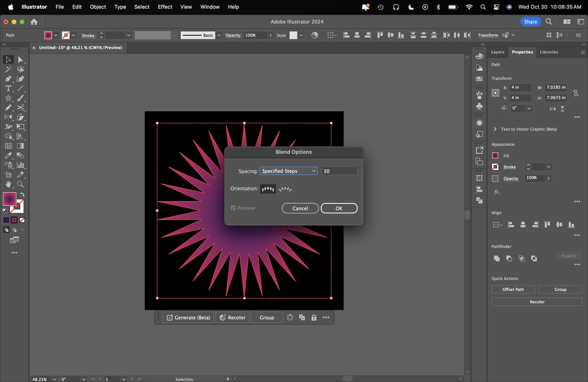Click the Align to Path orientation icon

tap(285, 189)
